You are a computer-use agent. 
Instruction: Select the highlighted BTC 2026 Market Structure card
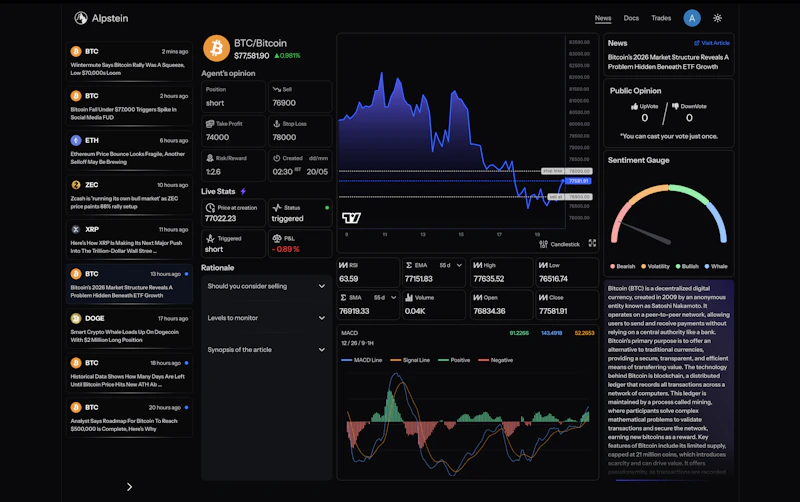129,284
